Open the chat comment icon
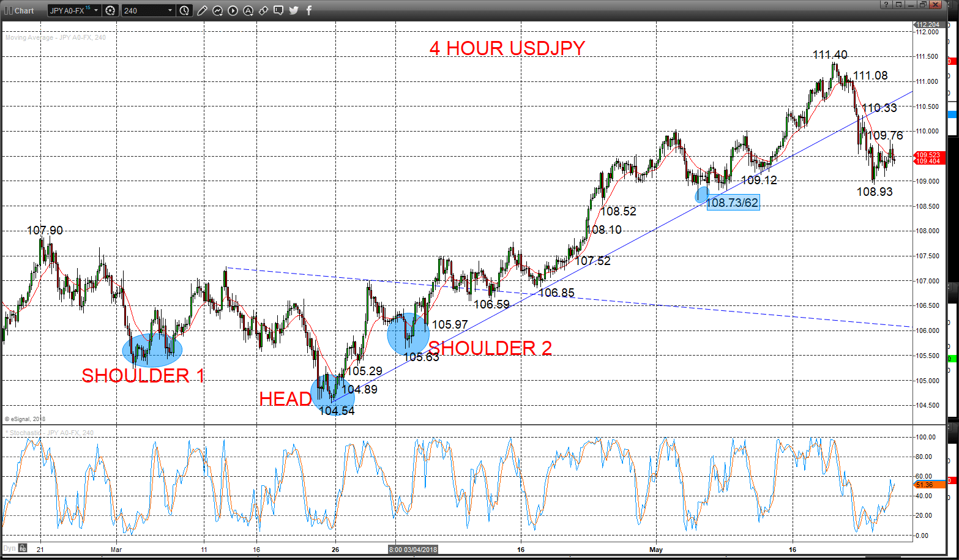Viewport: 959px width, 560px height. (278, 10)
